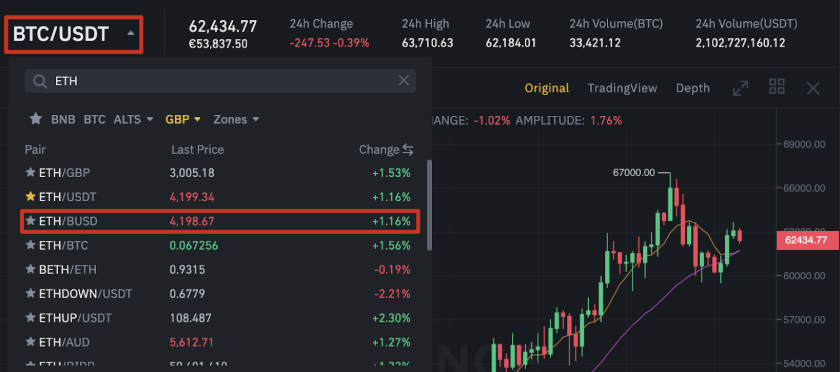The width and height of the screenshot is (840, 372).
Task: Expand the Zones dropdown
Action: tap(236, 119)
